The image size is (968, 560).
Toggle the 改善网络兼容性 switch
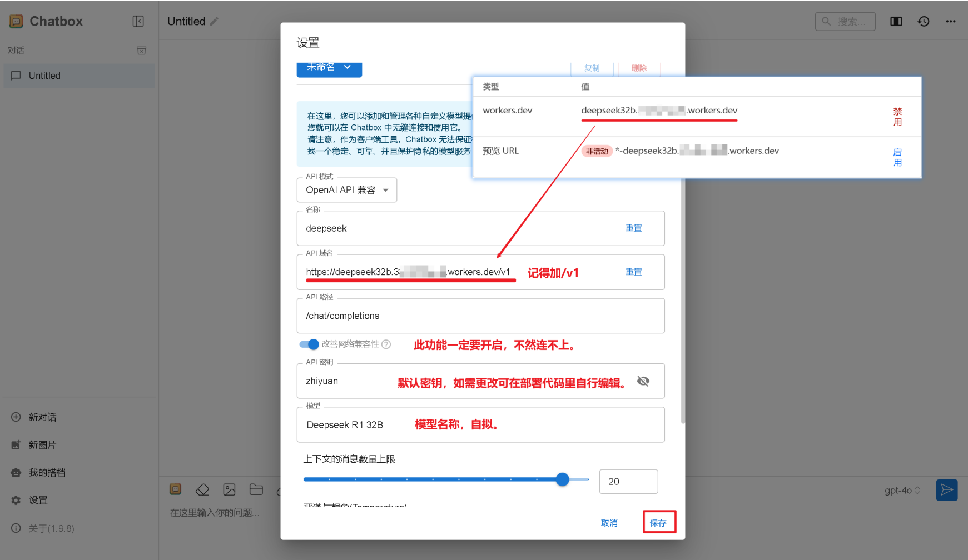coord(309,344)
